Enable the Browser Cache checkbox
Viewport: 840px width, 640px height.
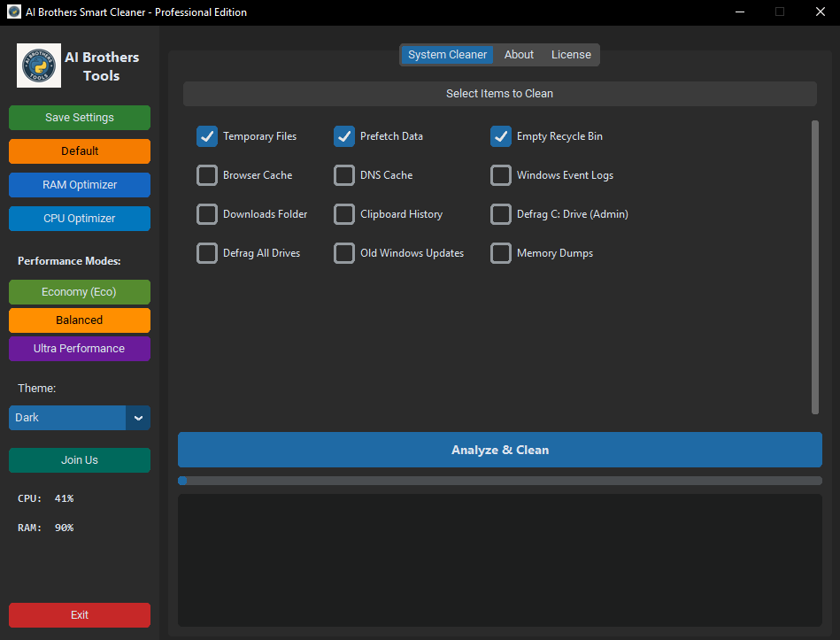coord(207,175)
